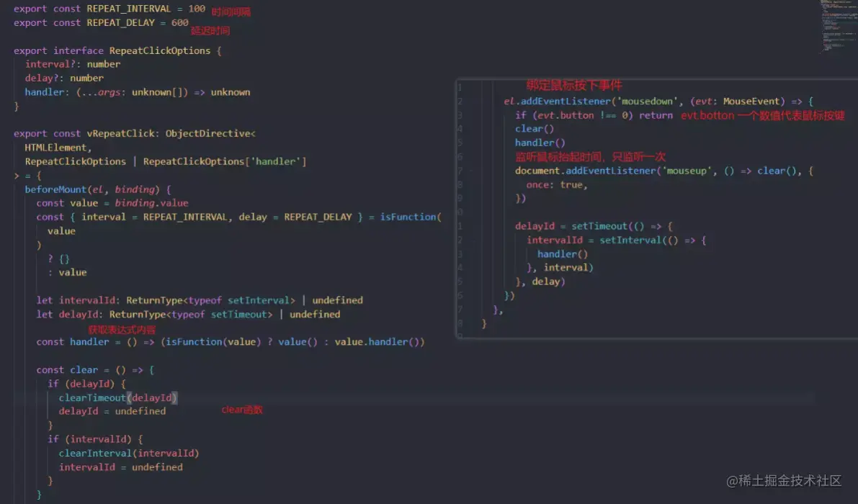Click "document.addEventListener('mouseup'" line
Screen dimensions: 858x504
tap(664, 171)
